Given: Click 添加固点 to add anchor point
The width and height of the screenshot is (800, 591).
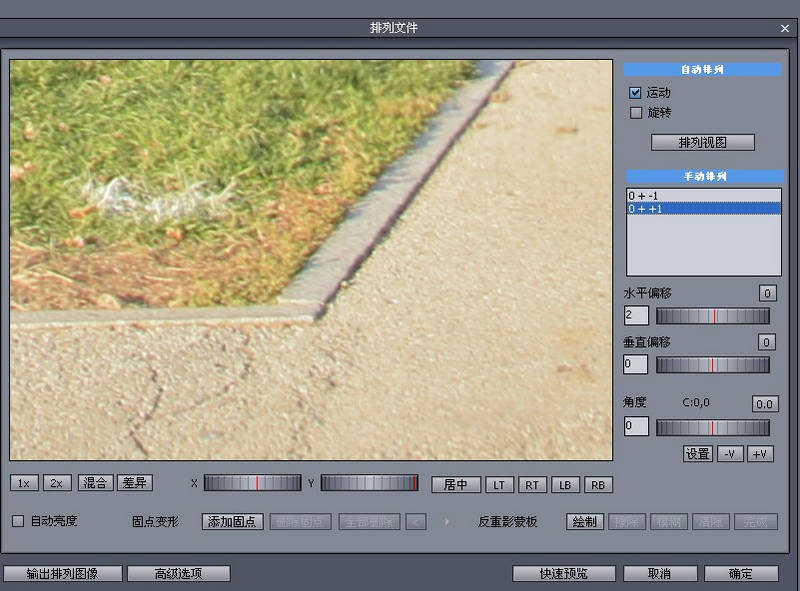Looking at the screenshot, I should click(x=233, y=522).
